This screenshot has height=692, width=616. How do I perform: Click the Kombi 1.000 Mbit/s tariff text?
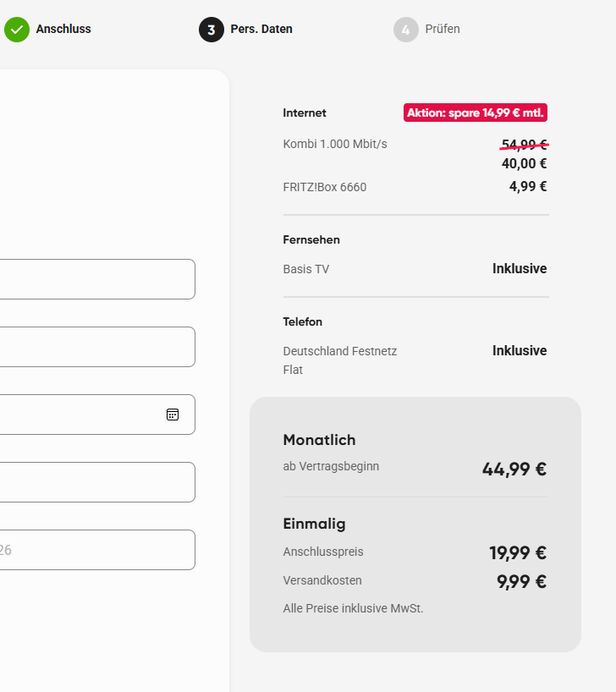pyautogui.click(x=335, y=144)
